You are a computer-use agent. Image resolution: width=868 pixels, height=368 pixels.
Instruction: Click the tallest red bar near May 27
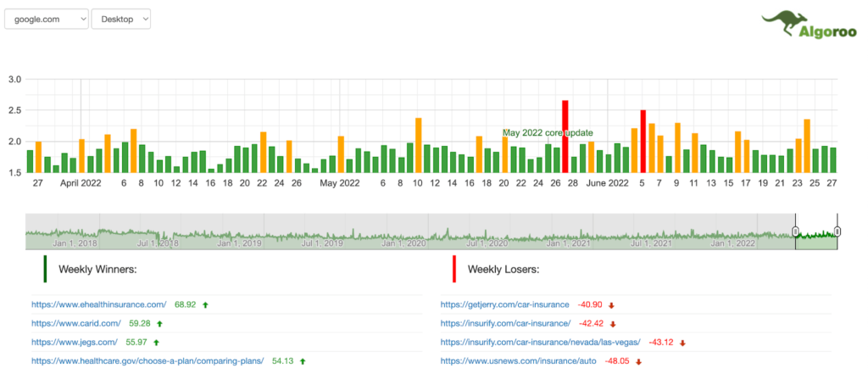click(x=565, y=137)
